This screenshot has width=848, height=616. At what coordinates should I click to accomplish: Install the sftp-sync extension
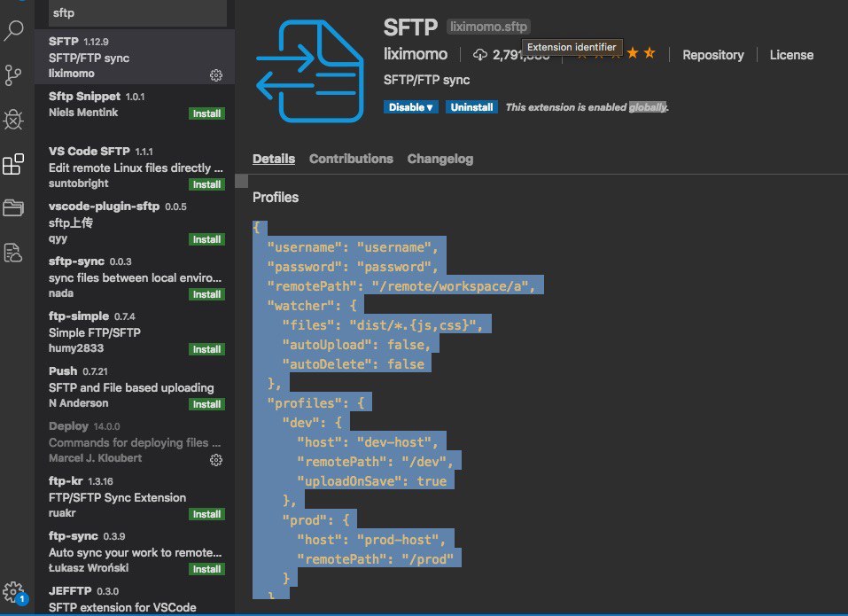point(206,294)
